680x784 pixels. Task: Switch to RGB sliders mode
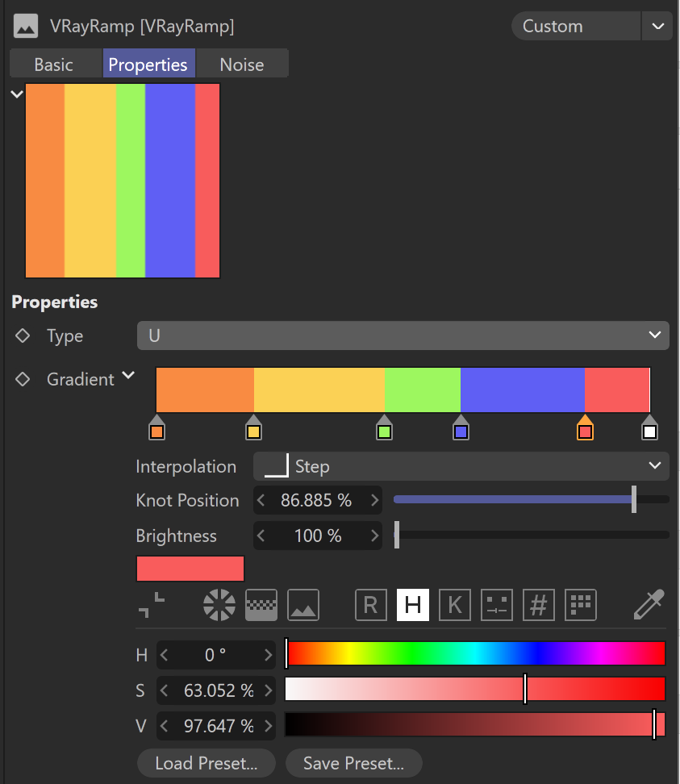[370, 605]
